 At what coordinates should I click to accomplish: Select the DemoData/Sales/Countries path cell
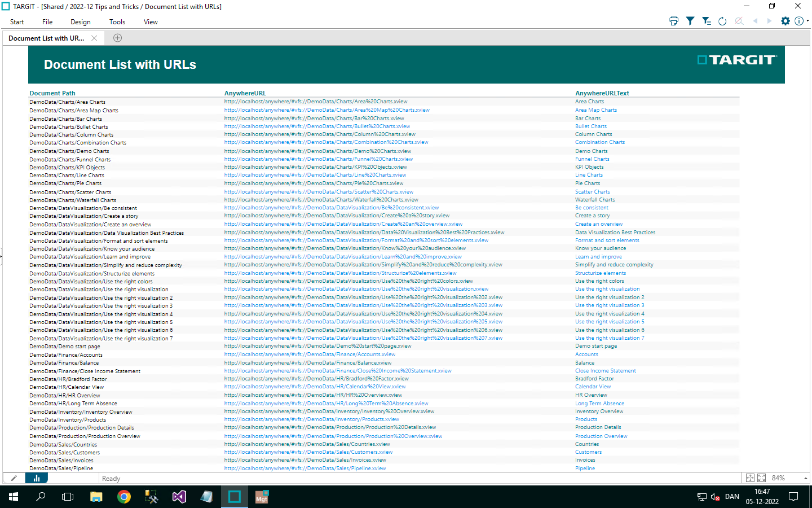click(63, 445)
